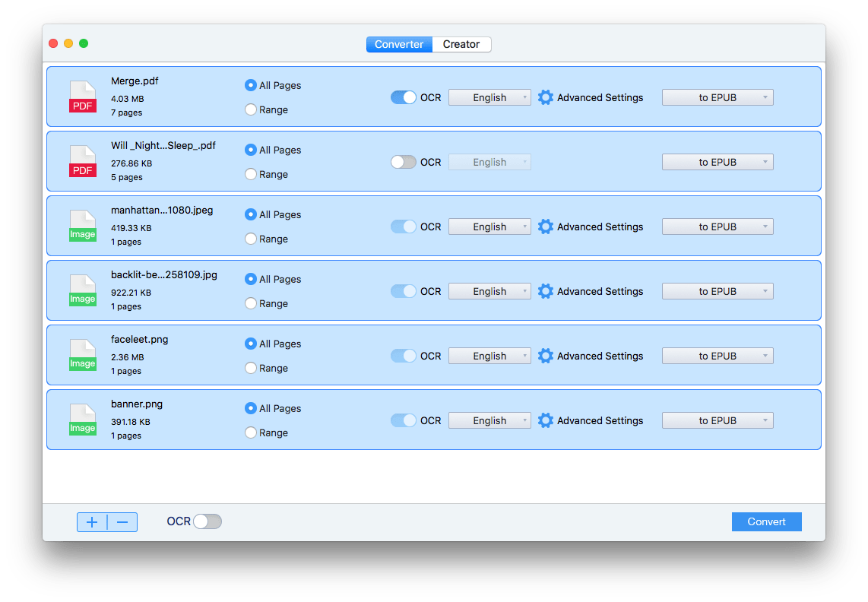Click the Convert button

[x=766, y=521]
